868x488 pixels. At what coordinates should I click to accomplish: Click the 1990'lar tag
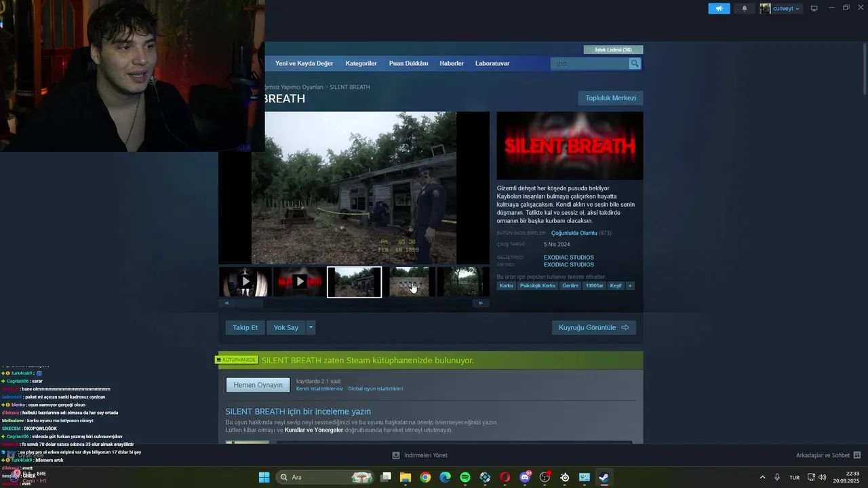pos(594,286)
